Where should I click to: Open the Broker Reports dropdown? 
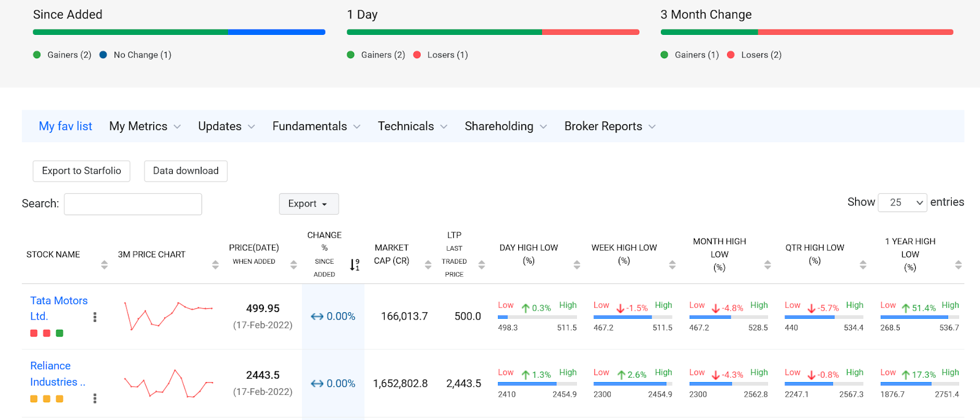[x=610, y=126]
